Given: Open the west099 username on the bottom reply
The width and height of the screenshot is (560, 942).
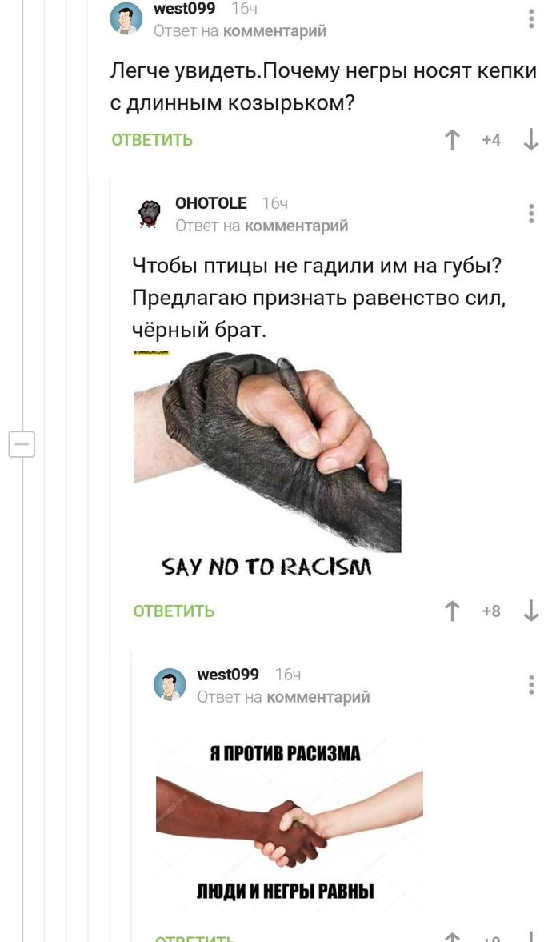Looking at the screenshot, I should click(228, 674).
